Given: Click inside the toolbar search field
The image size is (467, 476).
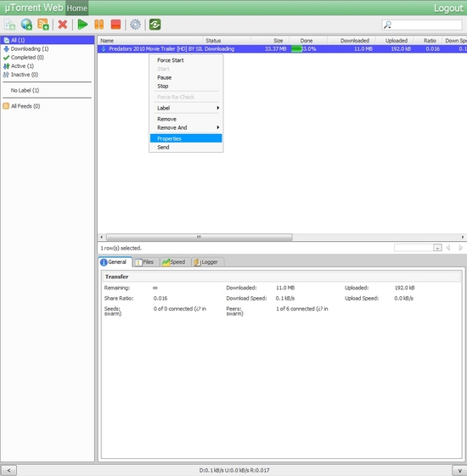Looking at the screenshot, I should pos(422,25).
